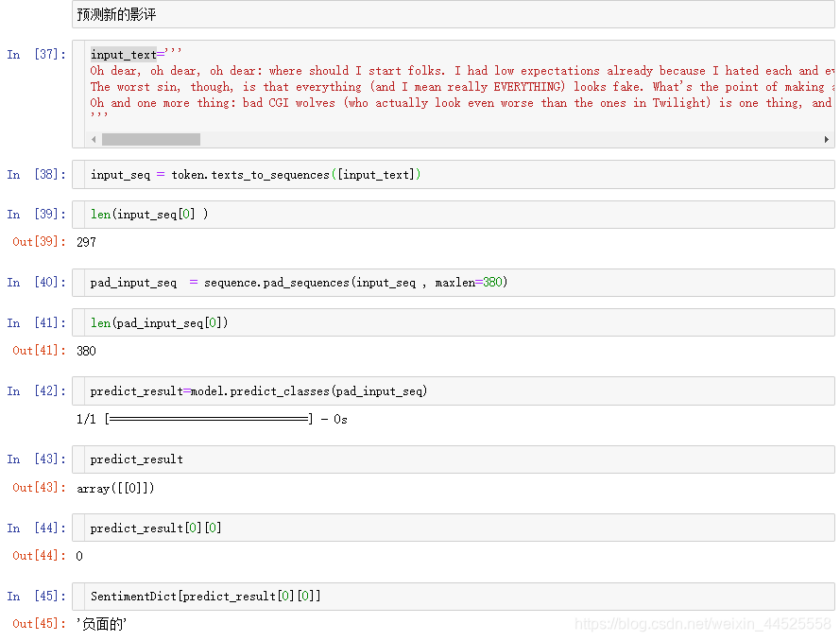This screenshot has width=840, height=641.
Task: Select the cell len(pad_input_seq[0])
Action: (454, 322)
